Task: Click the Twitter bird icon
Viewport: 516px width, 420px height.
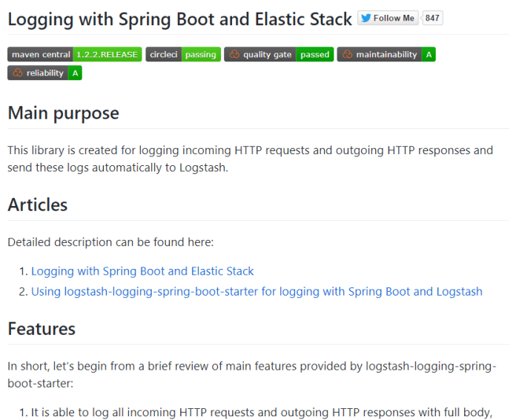Action: coord(366,18)
